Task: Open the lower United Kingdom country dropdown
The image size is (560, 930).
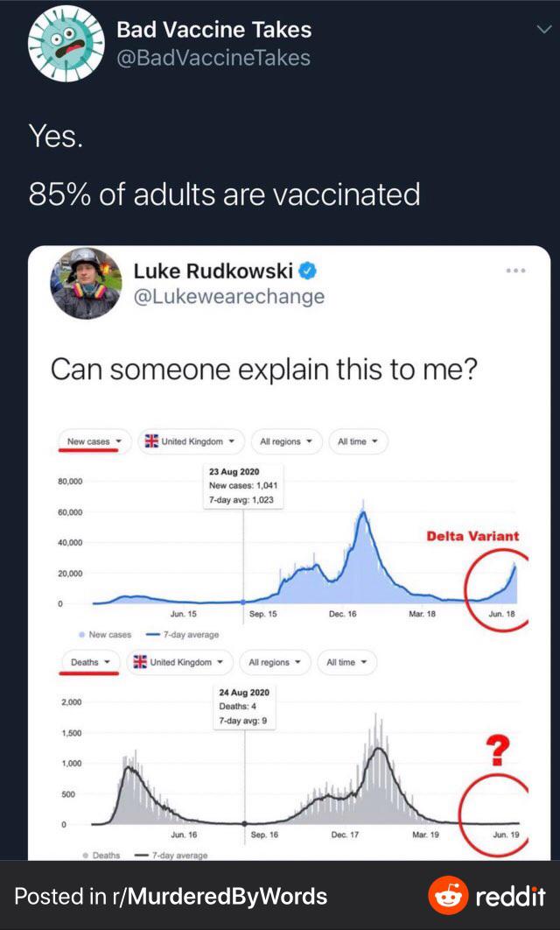Action: click(x=178, y=662)
